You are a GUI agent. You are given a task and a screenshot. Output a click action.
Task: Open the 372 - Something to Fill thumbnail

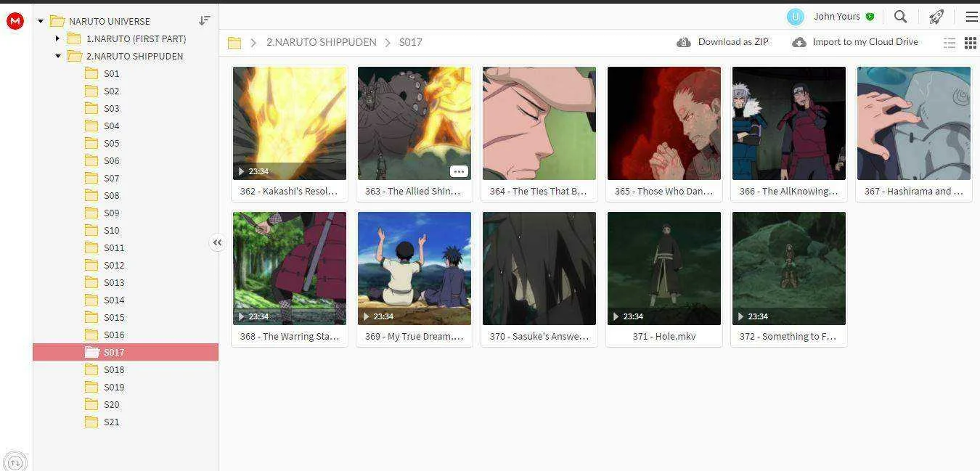[x=789, y=269]
